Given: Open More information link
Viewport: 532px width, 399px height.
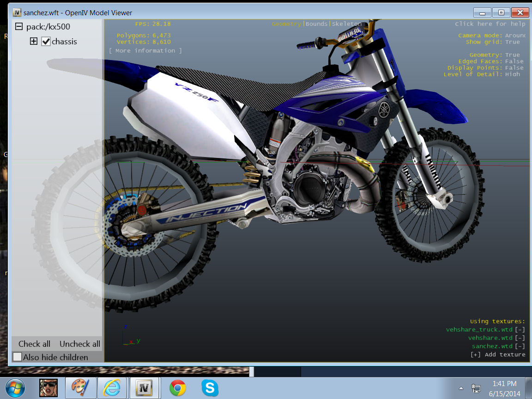Looking at the screenshot, I should pos(145,50).
